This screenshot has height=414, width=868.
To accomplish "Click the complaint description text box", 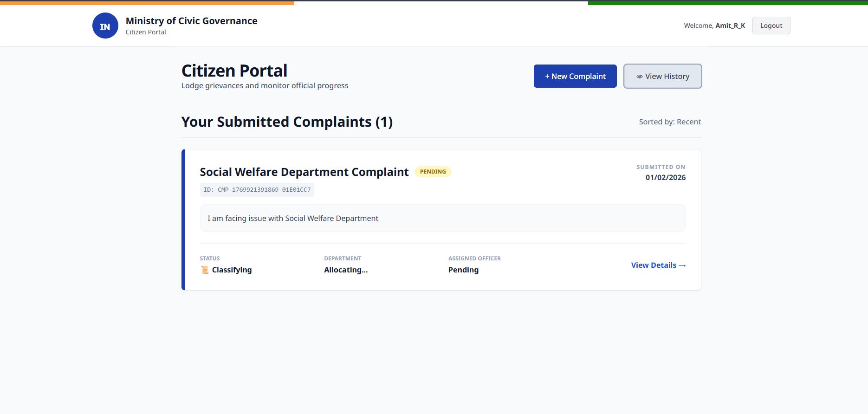I will (x=443, y=218).
